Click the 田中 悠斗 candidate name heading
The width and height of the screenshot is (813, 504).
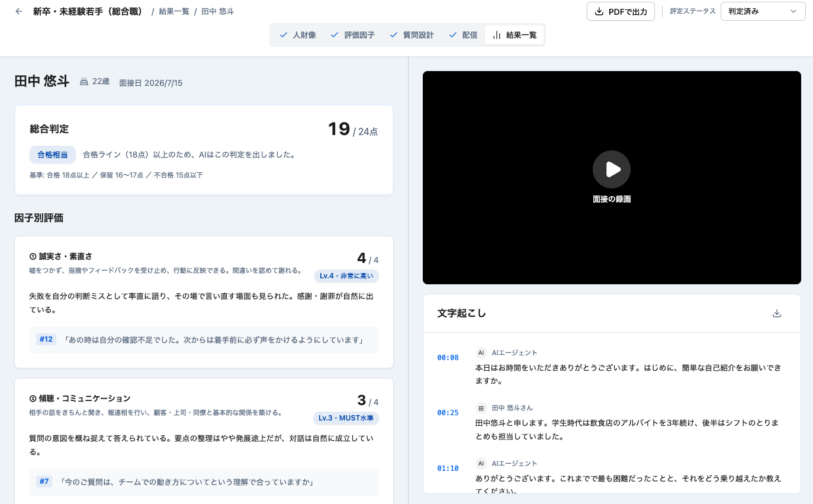(42, 82)
